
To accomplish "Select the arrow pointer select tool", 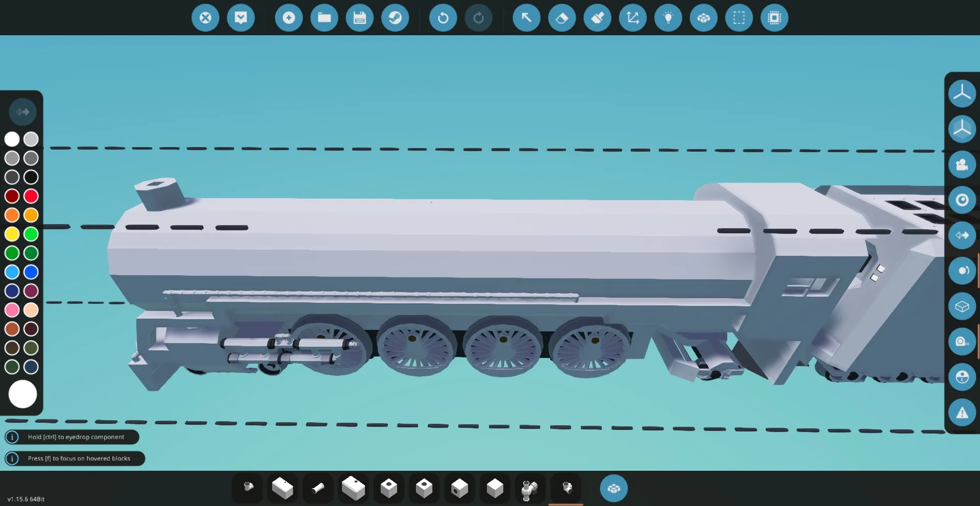I will coord(526,18).
